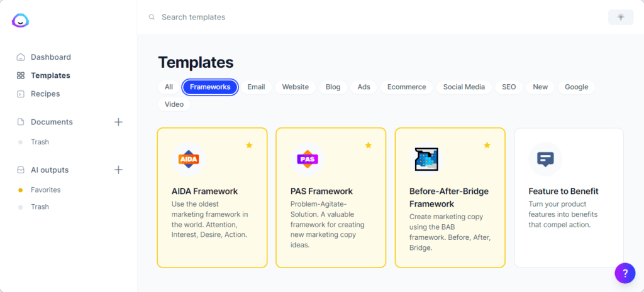Open Trash under Documents
644x292 pixels.
40,142
